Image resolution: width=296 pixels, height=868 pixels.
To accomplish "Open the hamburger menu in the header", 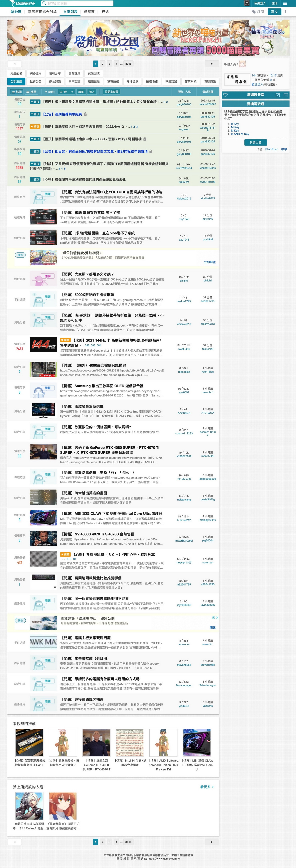I will point(285,3).
